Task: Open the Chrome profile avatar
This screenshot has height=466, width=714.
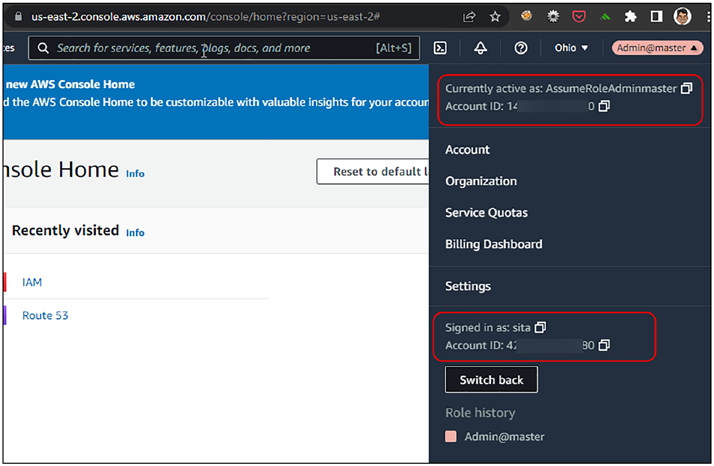Action: [x=682, y=17]
